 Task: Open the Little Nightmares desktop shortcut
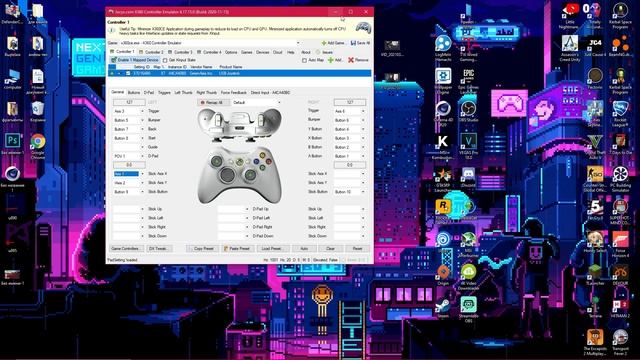[569, 11]
